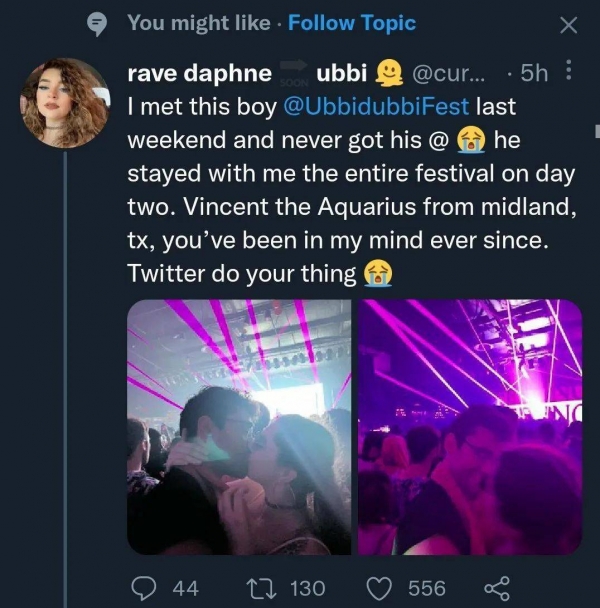Image resolution: width=600 pixels, height=608 pixels.
Task: Open the three-dot more options menu
Action: click(x=569, y=73)
